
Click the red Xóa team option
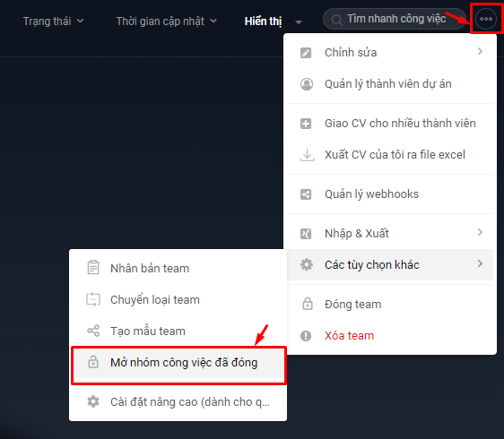point(349,336)
